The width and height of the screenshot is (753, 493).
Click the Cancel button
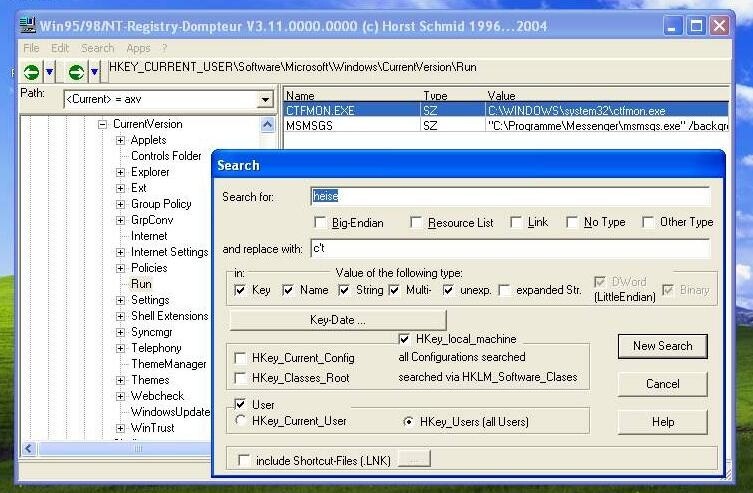tap(663, 384)
